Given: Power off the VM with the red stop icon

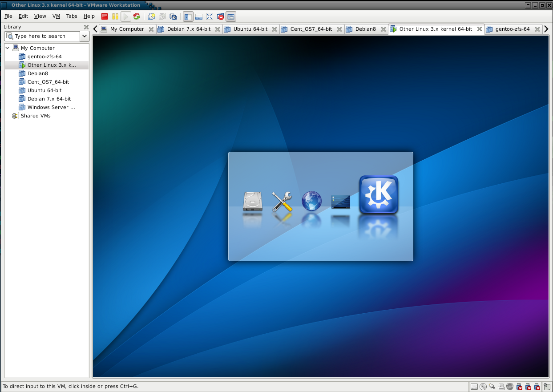Looking at the screenshot, I should tap(105, 16).
